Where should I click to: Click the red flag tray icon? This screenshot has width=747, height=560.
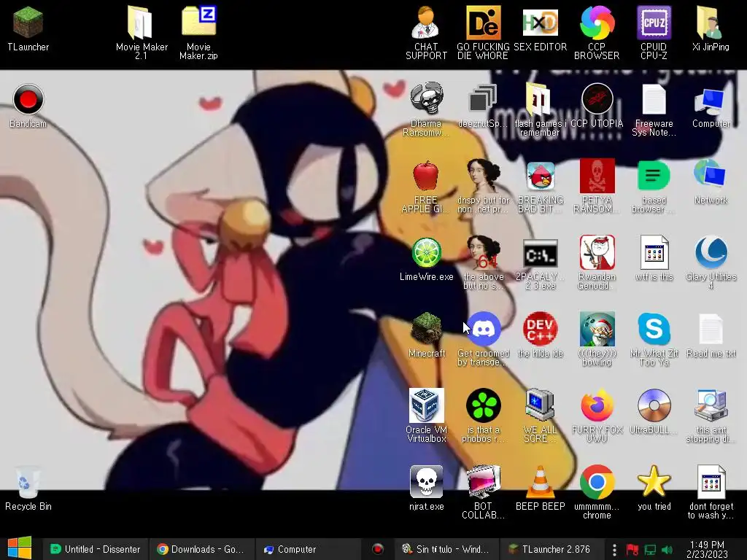point(632,550)
